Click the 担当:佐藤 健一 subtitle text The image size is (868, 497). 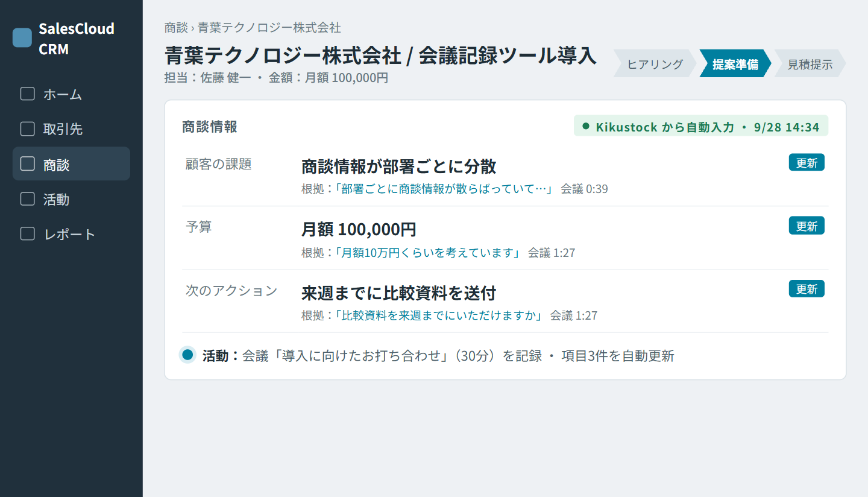tap(208, 78)
